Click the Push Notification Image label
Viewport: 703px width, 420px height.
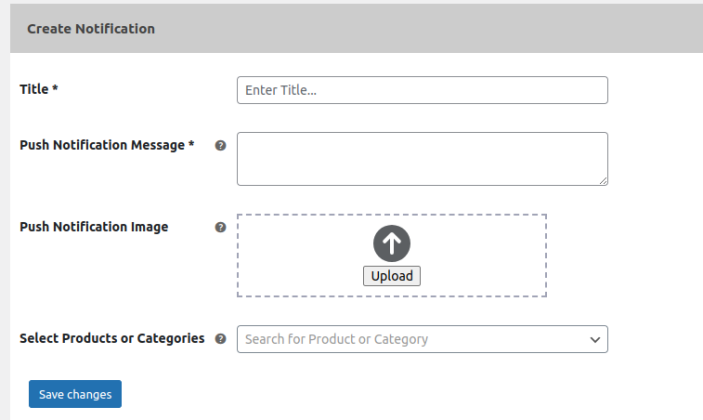(94, 227)
